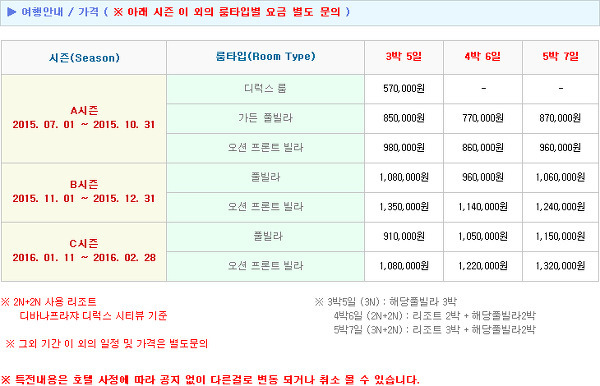600x386 pixels.
Task: Click the '1,150,000원' price cell
Action: tap(560, 236)
